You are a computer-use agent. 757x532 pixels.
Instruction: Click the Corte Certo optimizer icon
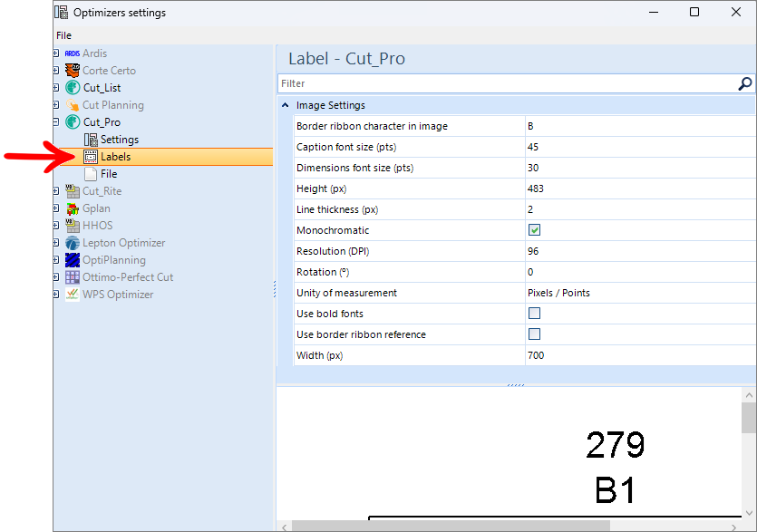[x=73, y=71]
